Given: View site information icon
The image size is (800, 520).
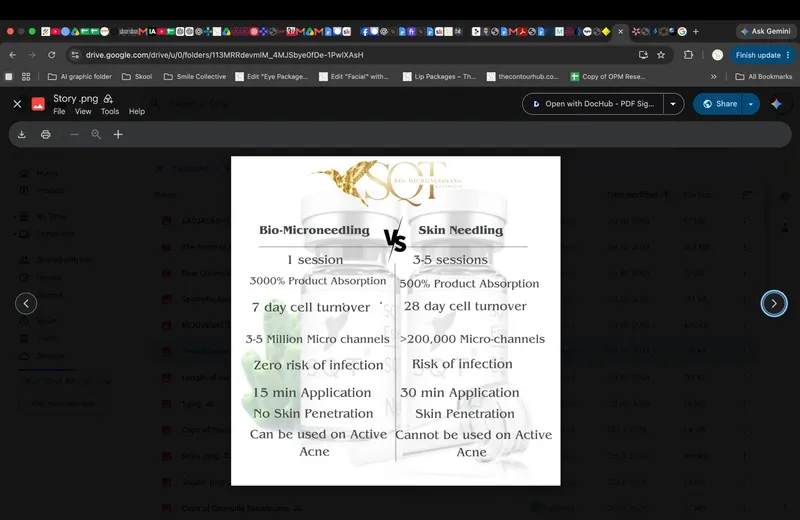Looking at the screenshot, I should [x=75, y=55].
